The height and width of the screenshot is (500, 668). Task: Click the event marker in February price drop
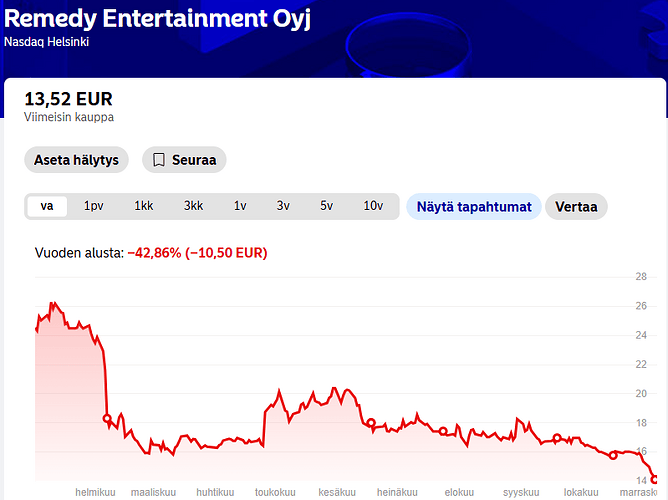[107, 419]
